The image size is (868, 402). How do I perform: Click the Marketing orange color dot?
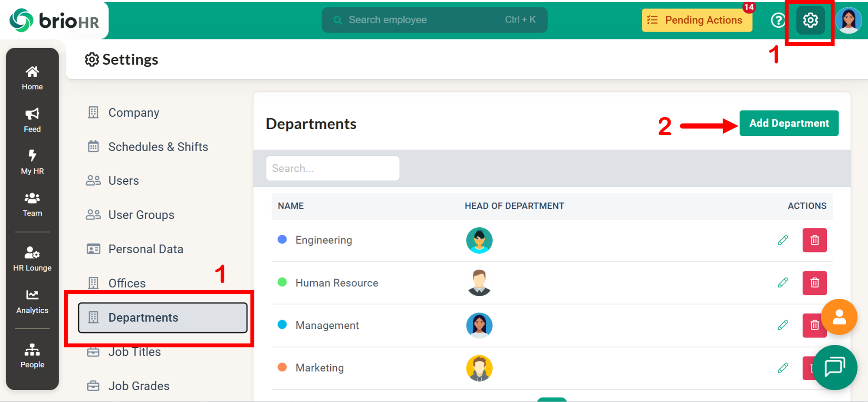point(282,367)
